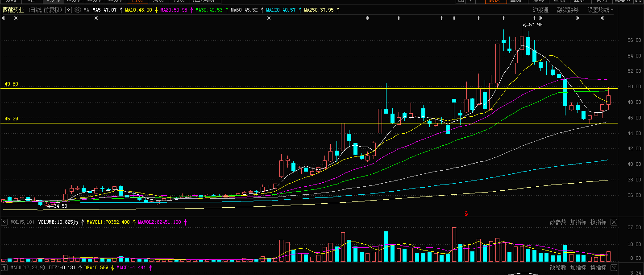644x275 pixels.
Task: Click the MACD(12,26,9) indicator name
Action: coord(28,267)
